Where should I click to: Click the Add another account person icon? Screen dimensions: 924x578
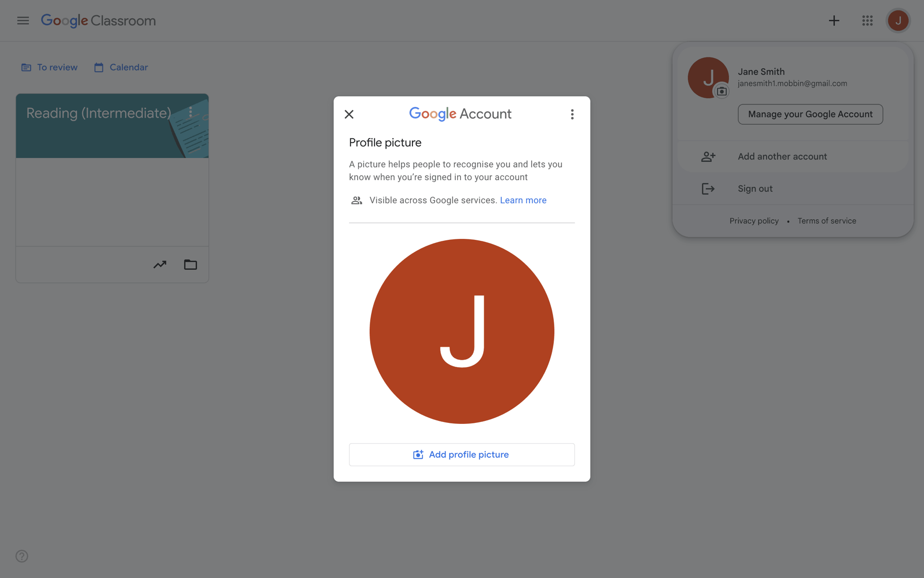point(708,157)
